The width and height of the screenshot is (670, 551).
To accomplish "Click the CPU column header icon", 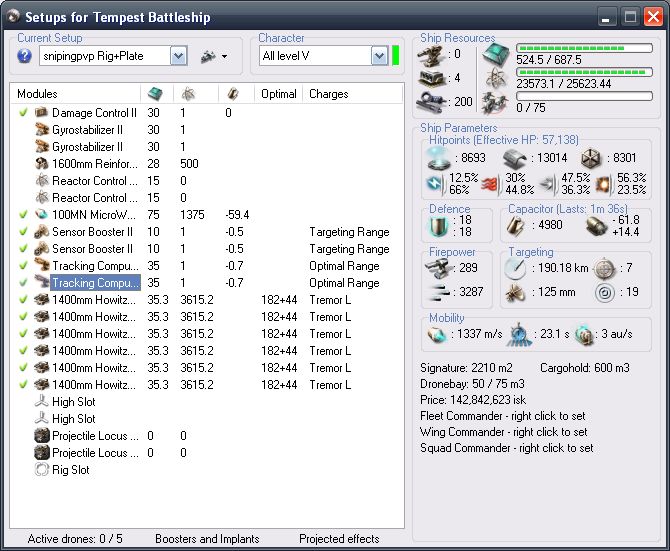I will point(154,93).
